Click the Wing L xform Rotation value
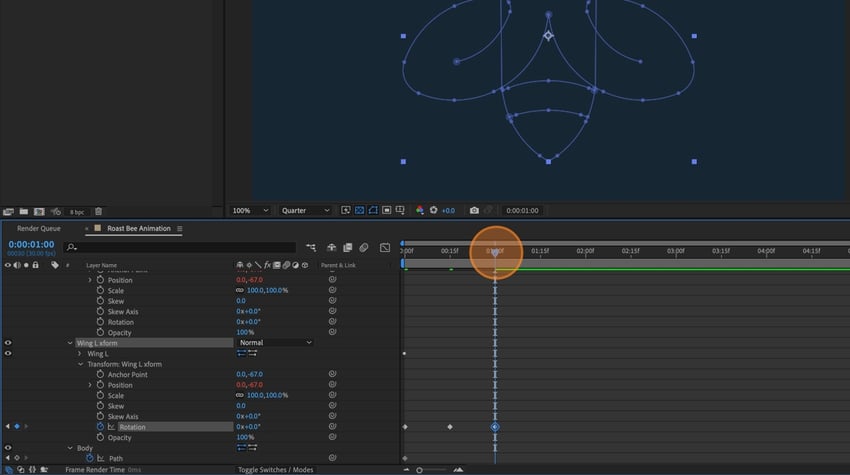The height and width of the screenshot is (475, 850). click(248, 427)
